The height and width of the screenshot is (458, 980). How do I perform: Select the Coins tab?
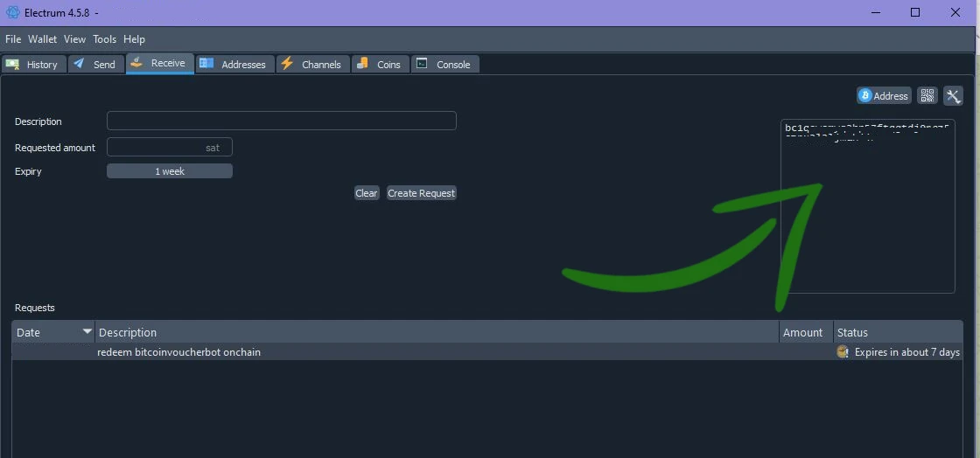(380, 65)
